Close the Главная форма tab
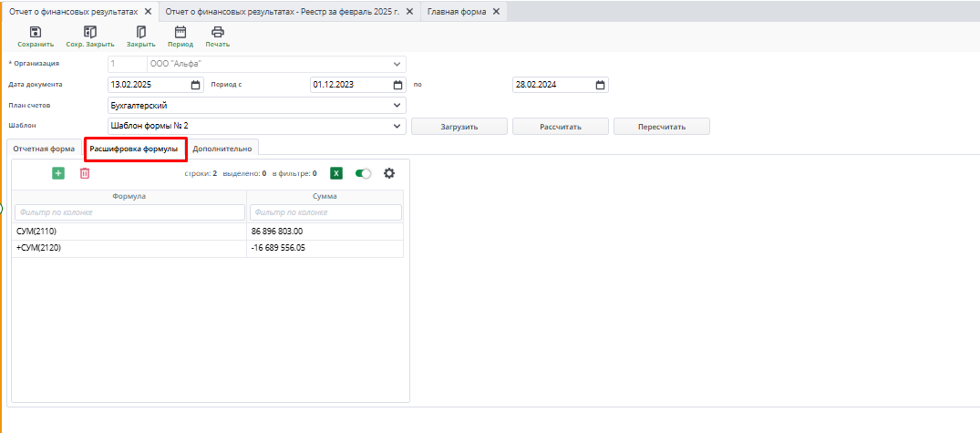 [x=496, y=12]
